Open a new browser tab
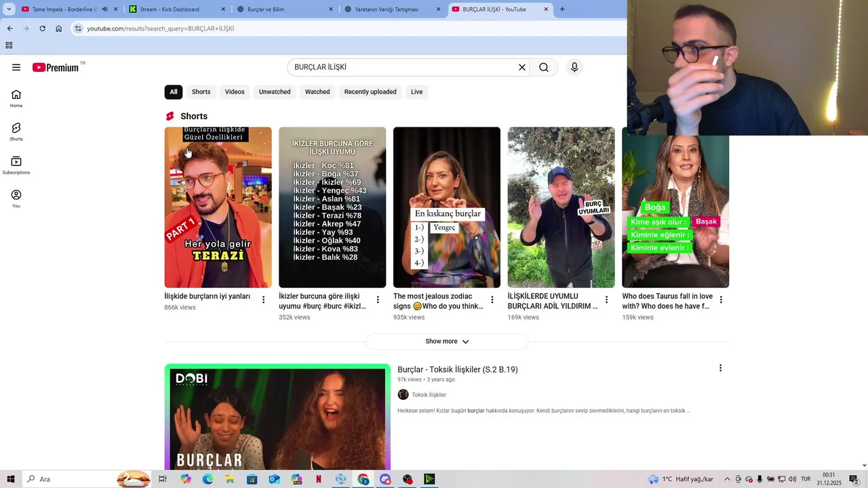This screenshot has height=488, width=868. [x=562, y=9]
